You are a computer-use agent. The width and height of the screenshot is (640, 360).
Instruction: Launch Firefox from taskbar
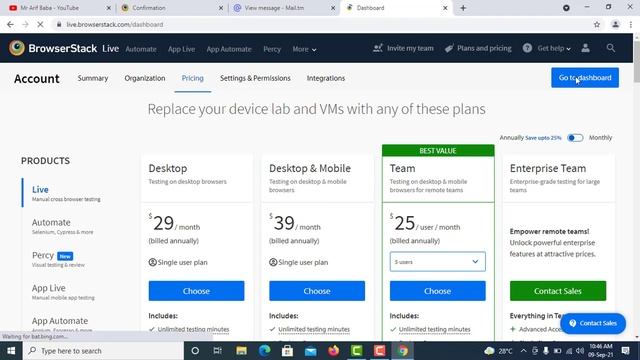point(333,351)
